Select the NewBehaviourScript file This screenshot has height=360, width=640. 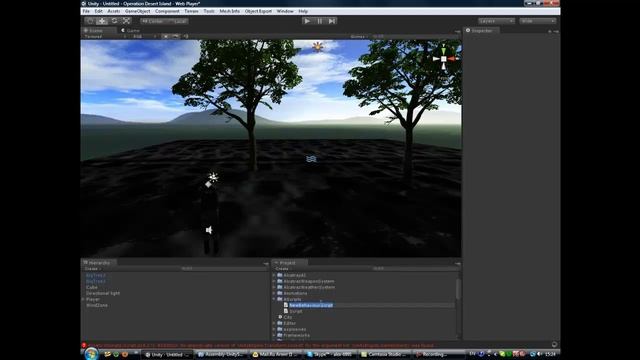(311, 305)
